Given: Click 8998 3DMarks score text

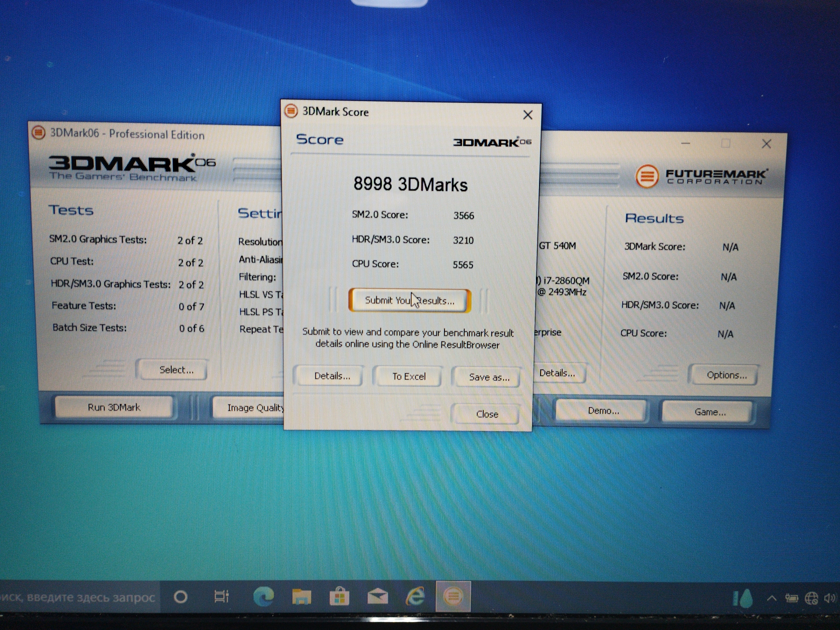Looking at the screenshot, I should coord(410,184).
